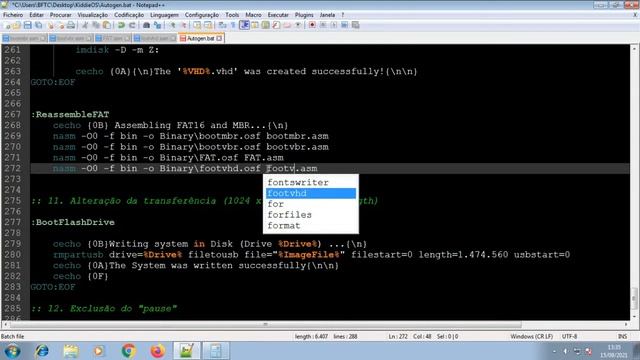Image resolution: width=640 pixels, height=360 pixels.
Task: Click the horizontal scrollbar thumb
Action: (265, 324)
